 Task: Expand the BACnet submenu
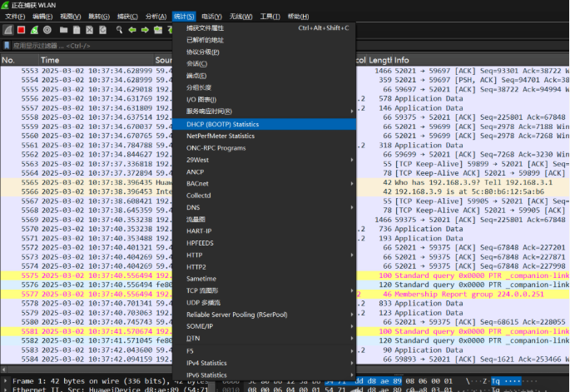[264, 184]
